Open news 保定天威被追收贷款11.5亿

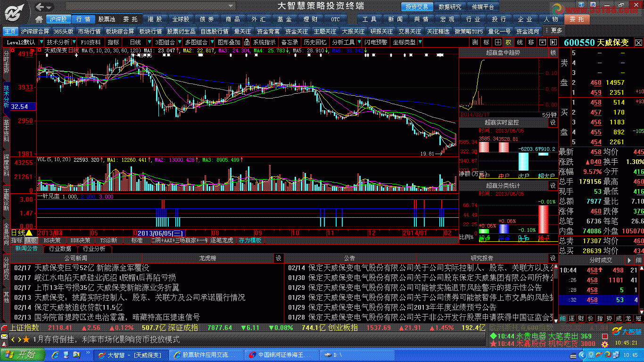coord(78,307)
